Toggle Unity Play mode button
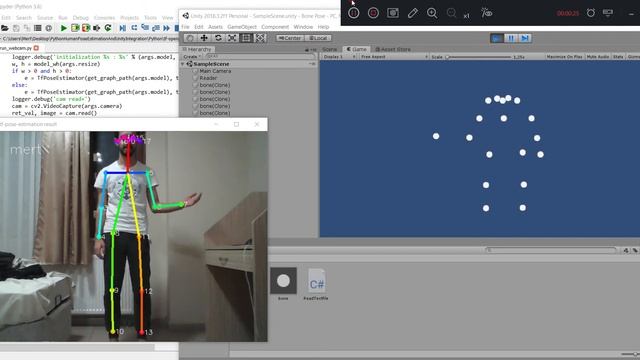The height and width of the screenshot is (360, 640). tap(497, 38)
